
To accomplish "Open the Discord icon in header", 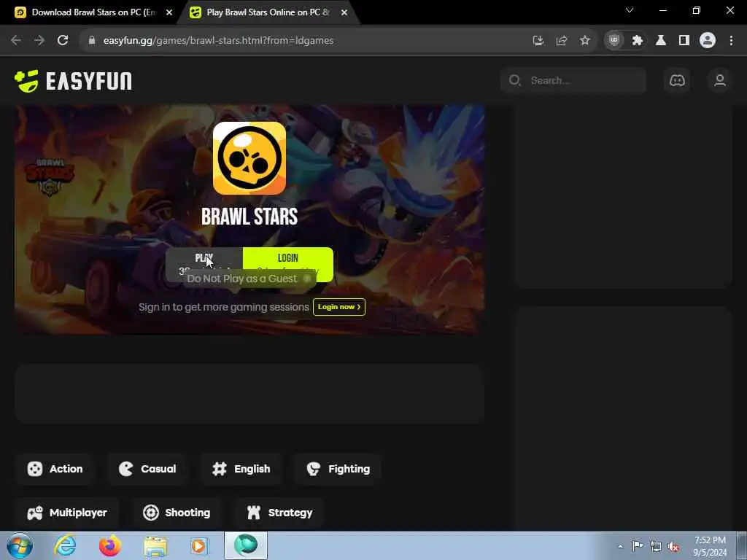I will pyautogui.click(x=677, y=80).
